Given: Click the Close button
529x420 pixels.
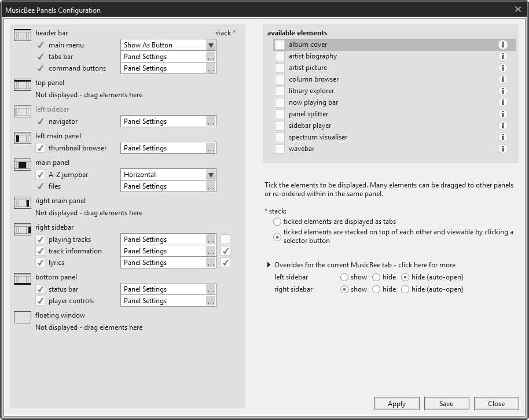Looking at the screenshot, I should [496, 403].
